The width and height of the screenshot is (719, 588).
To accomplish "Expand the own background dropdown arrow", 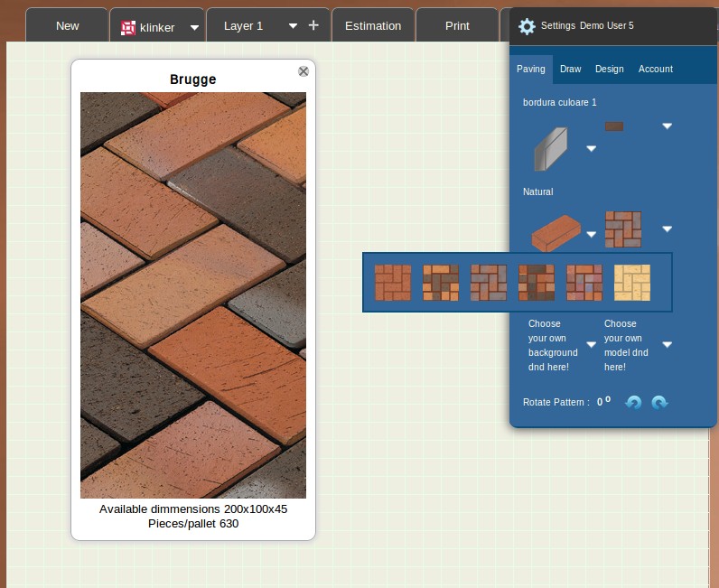I will (591, 344).
